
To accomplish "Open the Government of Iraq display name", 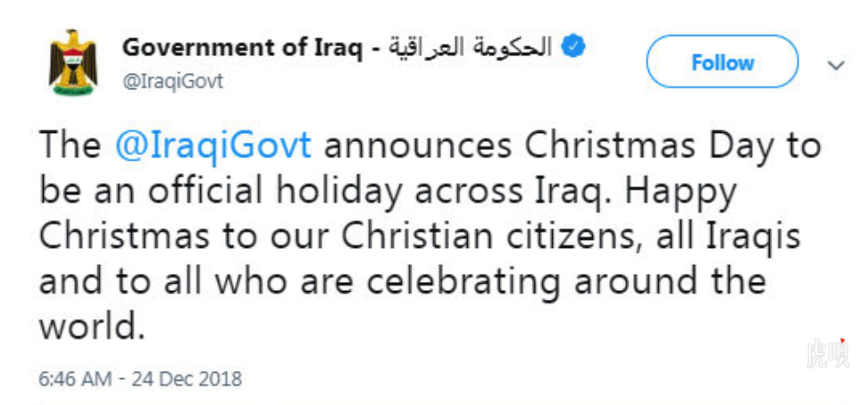I will (x=243, y=48).
